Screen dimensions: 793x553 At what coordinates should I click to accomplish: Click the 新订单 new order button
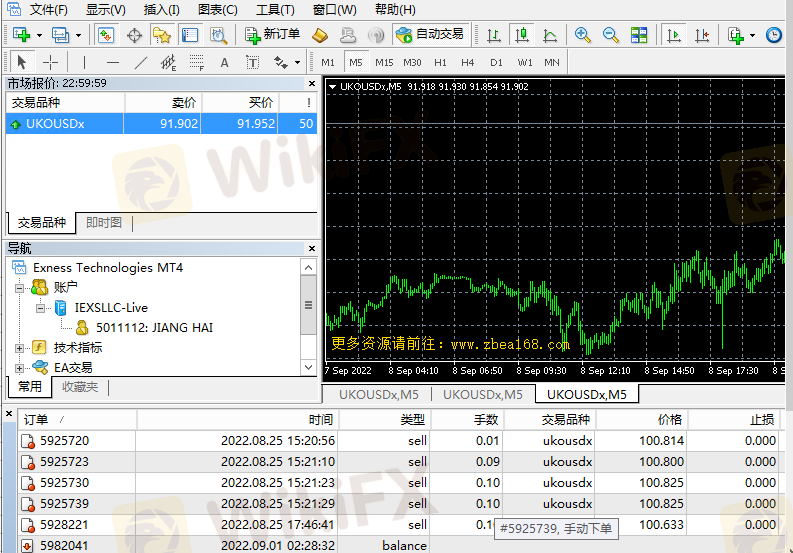tap(272, 35)
